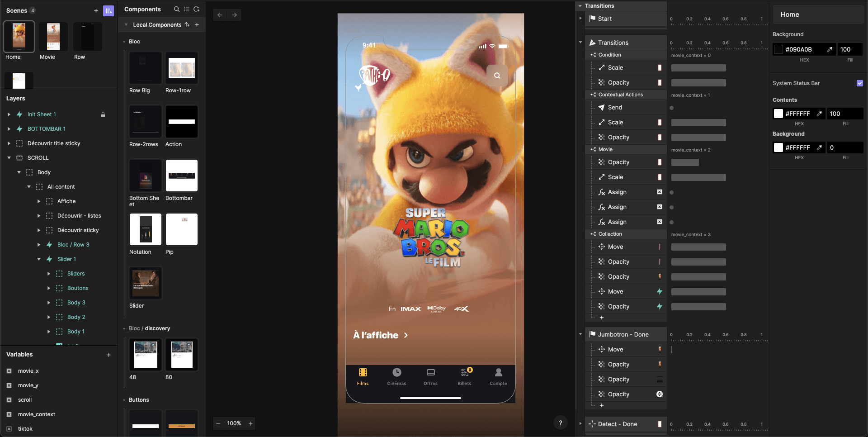Click the lightning toggle on the last Opacity row
This screenshot has height=437, width=868.
pos(659,306)
